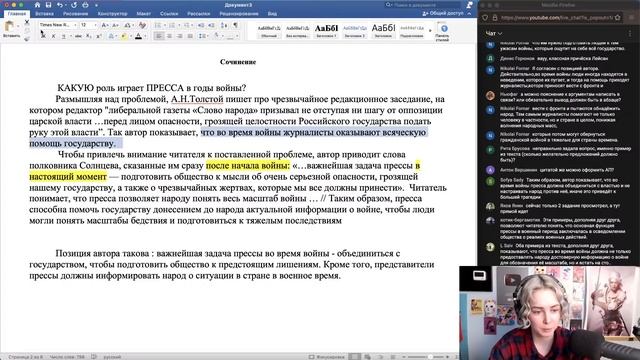
Task: Click the Home icon in Word title bar
Action: point(37,5)
